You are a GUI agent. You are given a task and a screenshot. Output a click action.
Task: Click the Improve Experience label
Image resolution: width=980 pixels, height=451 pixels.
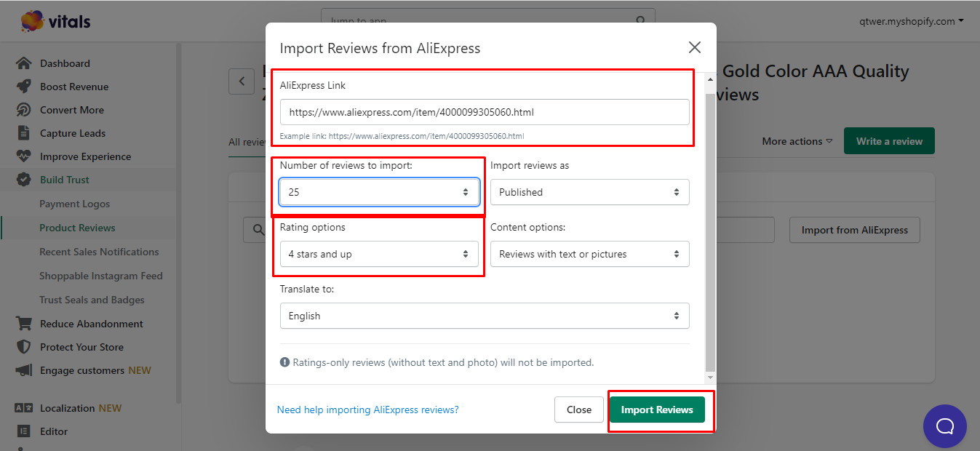coord(86,156)
